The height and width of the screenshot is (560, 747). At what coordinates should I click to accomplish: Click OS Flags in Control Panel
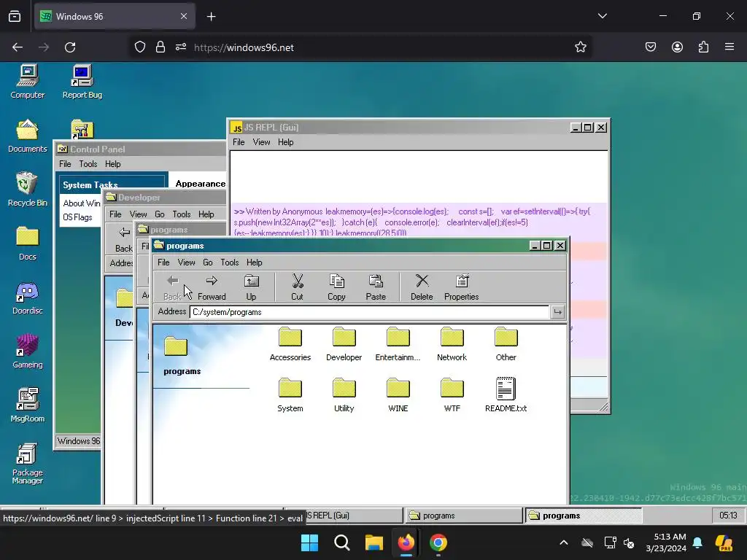(77, 217)
